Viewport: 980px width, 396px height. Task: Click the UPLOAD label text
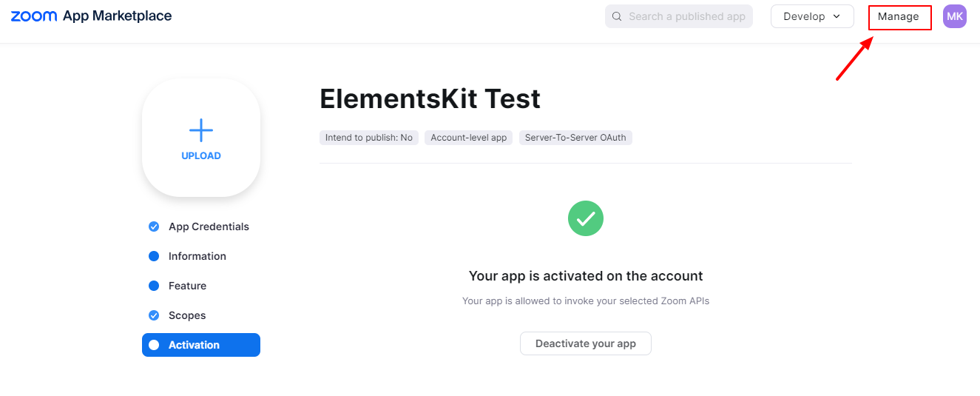201,156
